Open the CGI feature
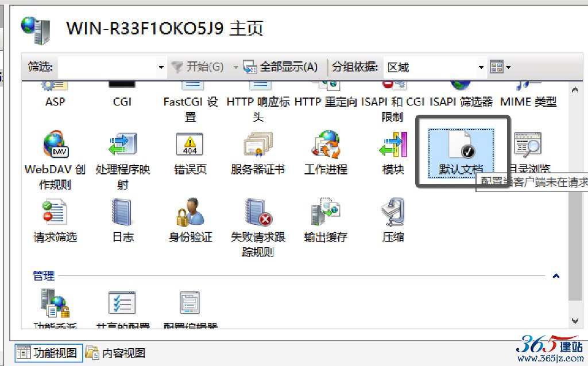This screenshot has height=366, width=588. [122, 95]
